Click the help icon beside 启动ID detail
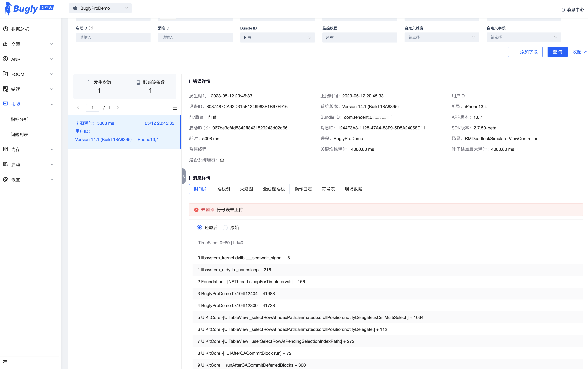 click(206, 128)
